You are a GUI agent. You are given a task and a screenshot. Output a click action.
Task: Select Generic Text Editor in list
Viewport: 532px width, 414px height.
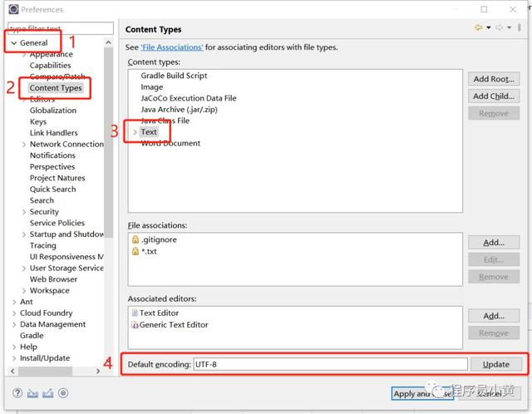(174, 325)
